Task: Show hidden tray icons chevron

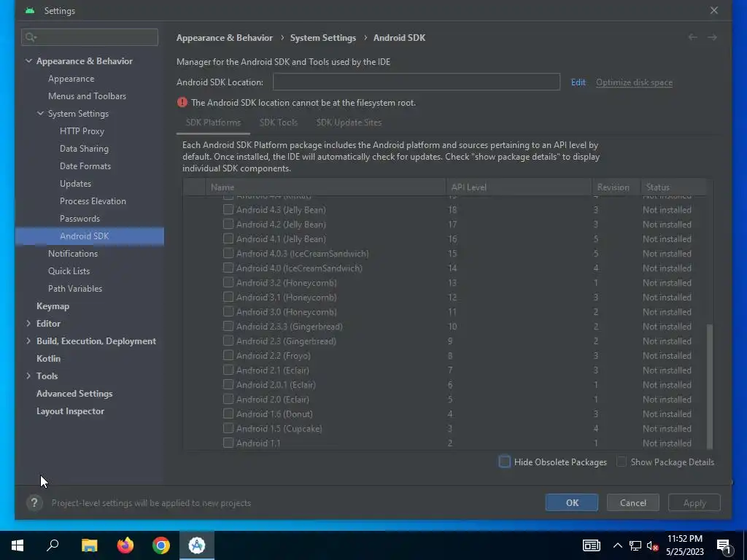Action: point(617,545)
